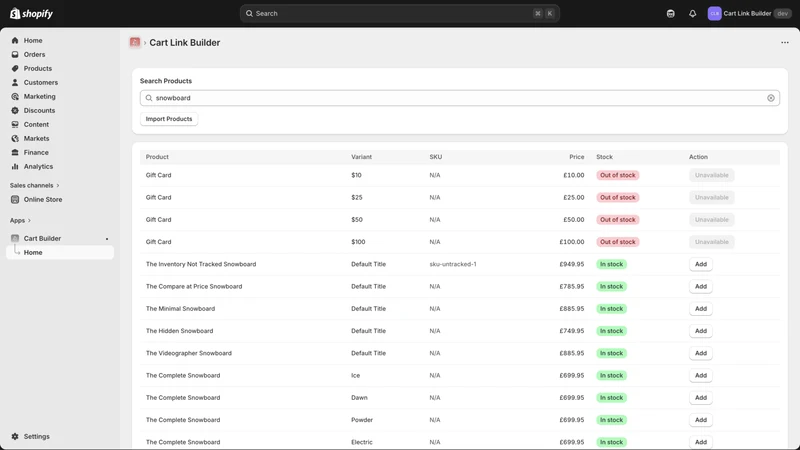Click the Cart Builder app icon
Image resolution: width=800 pixels, height=450 pixels.
(15, 238)
